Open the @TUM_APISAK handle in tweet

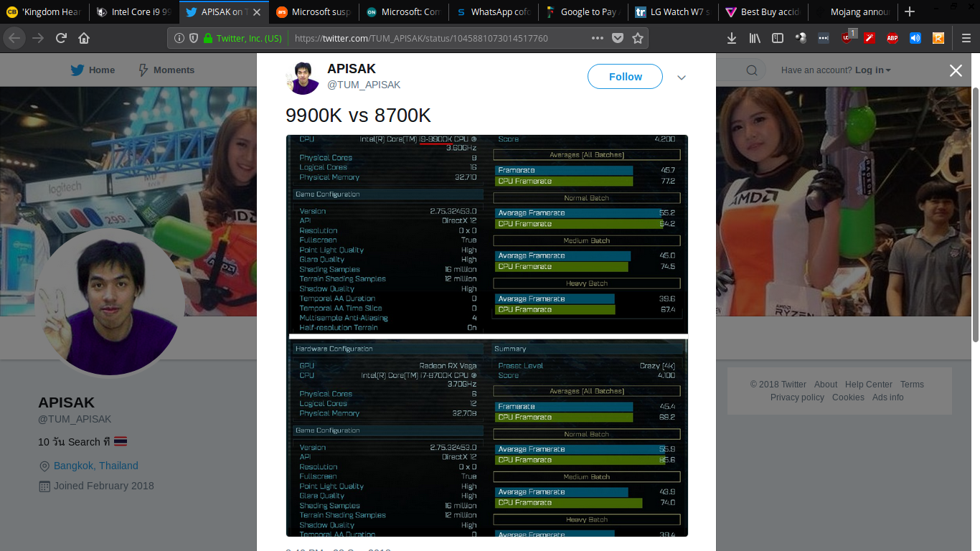pos(364,85)
